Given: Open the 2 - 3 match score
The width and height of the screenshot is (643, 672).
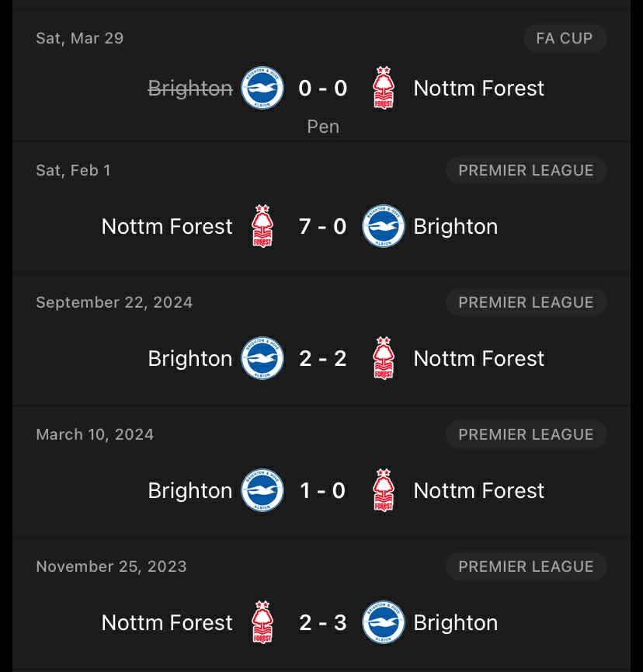Looking at the screenshot, I should 322,622.
